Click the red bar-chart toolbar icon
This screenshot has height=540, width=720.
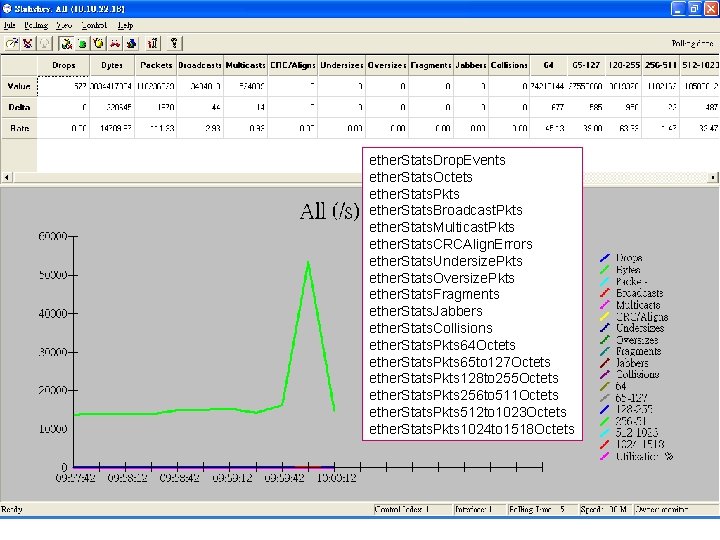tap(152, 43)
